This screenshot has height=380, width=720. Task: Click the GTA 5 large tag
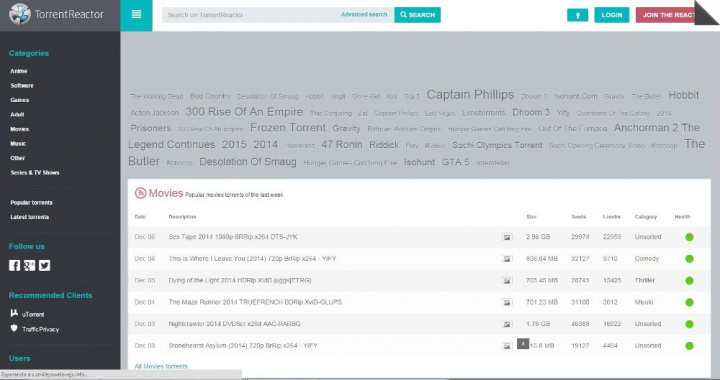(456, 162)
